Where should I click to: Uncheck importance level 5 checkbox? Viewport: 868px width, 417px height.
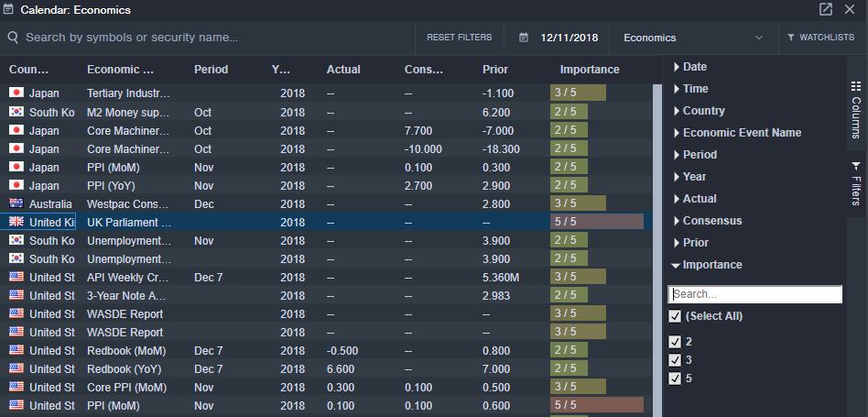tap(676, 379)
